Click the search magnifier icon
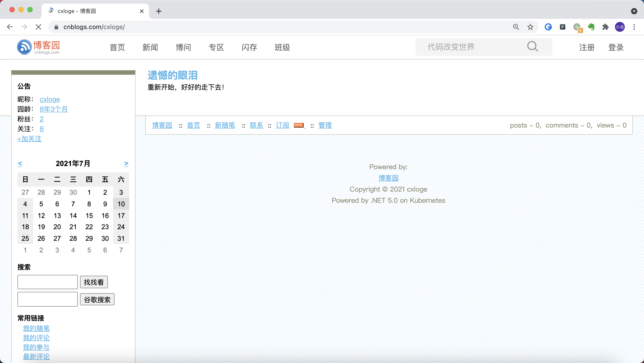 click(x=532, y=47)
